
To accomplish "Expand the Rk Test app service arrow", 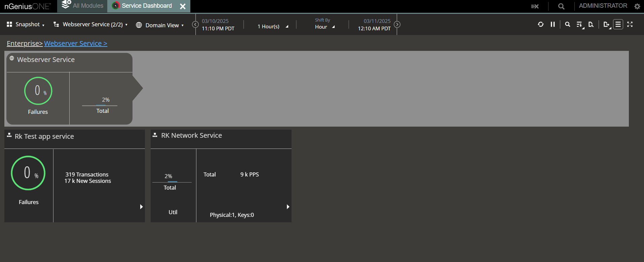I will point(141,206).
